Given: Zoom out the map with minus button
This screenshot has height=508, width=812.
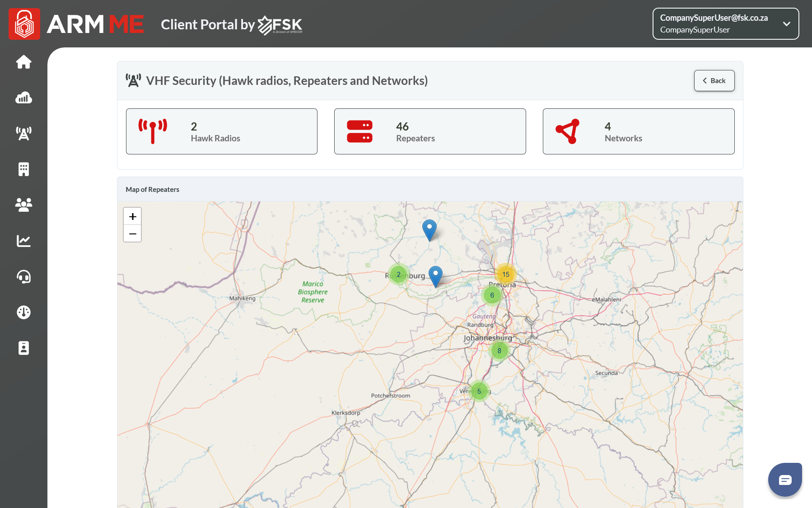Looking at the screenshot, I should pyautogui.click(x=132, y=233).
